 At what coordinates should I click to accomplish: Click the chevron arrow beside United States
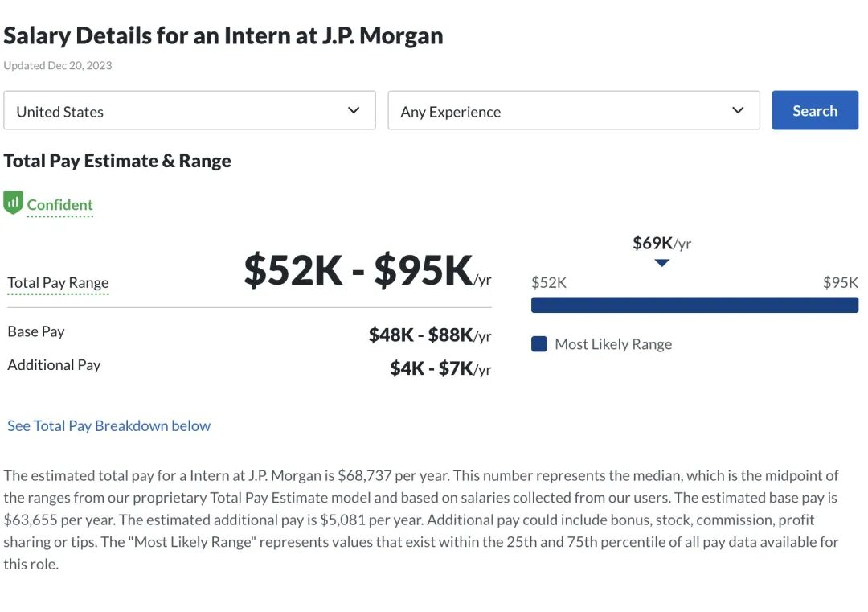tap(354, 111)
